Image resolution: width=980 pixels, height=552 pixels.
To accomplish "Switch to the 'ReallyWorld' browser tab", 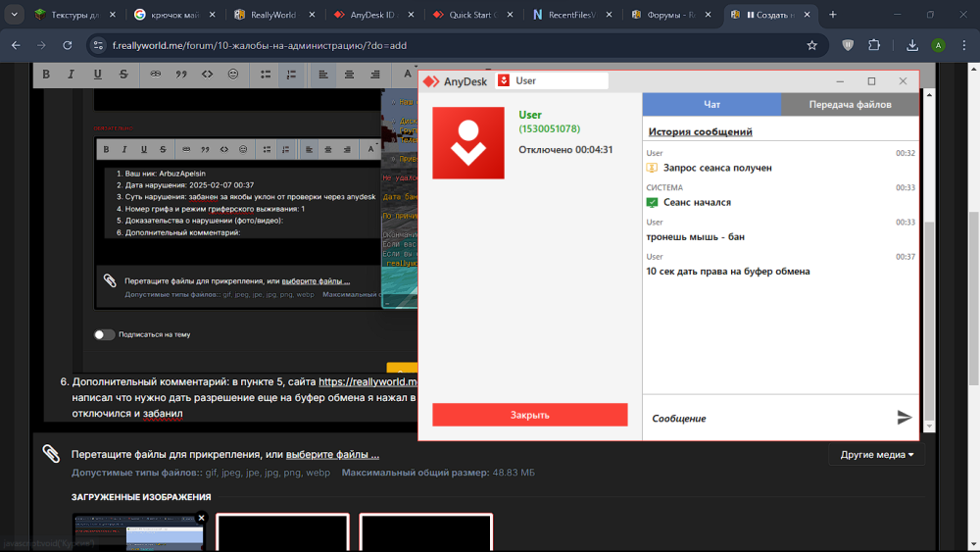I will click(x=273, y=15).
